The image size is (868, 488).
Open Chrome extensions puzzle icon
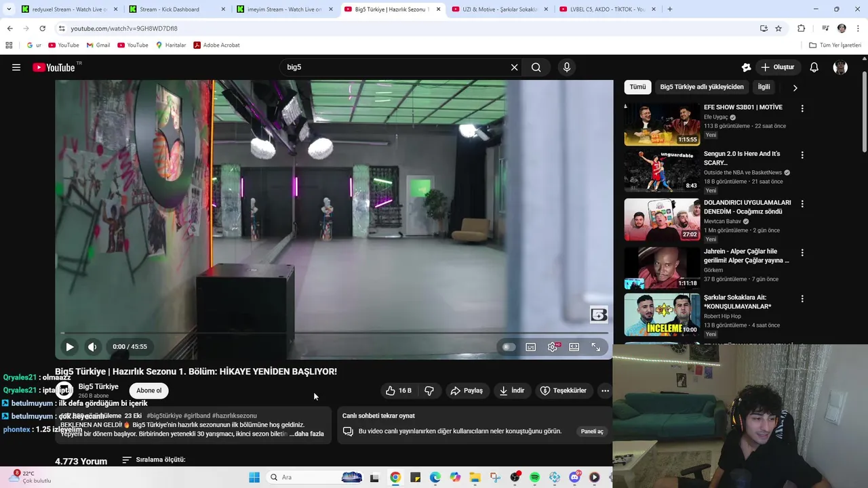802,28
